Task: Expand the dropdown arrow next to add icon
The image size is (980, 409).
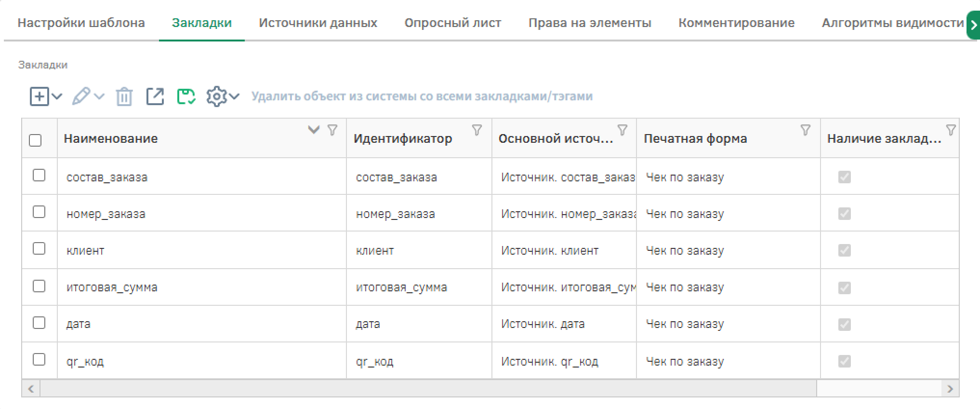Action: click(x=57, y=96)
